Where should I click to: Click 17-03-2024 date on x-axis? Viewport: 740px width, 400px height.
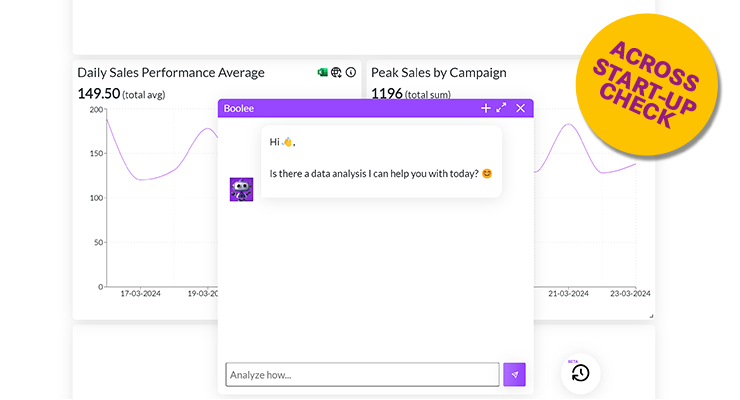(x=140, y=294)
